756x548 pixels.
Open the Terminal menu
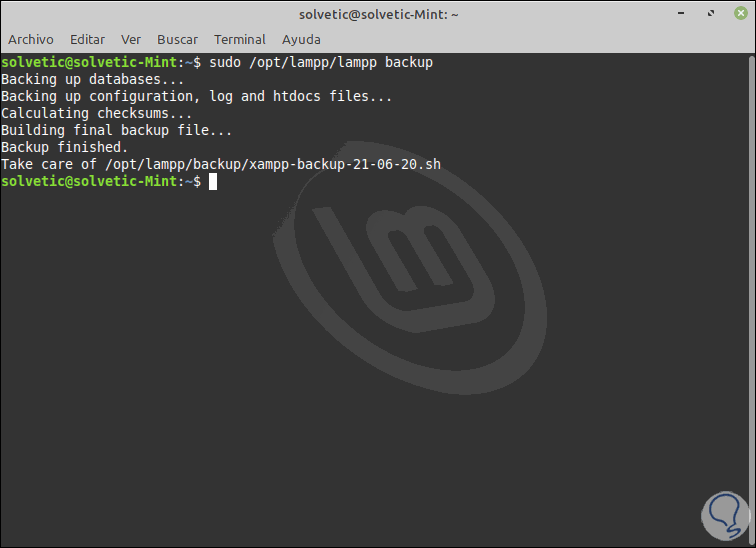[x=240, y=40]
